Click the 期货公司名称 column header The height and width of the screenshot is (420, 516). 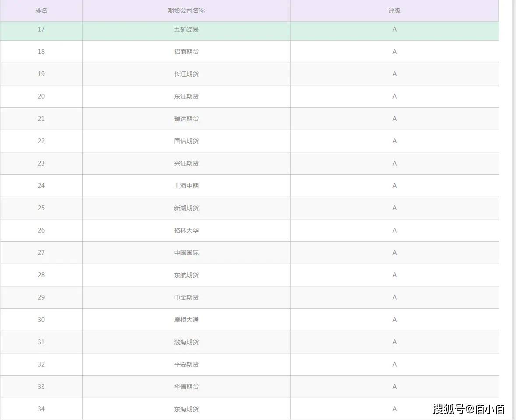coord(186,11)
